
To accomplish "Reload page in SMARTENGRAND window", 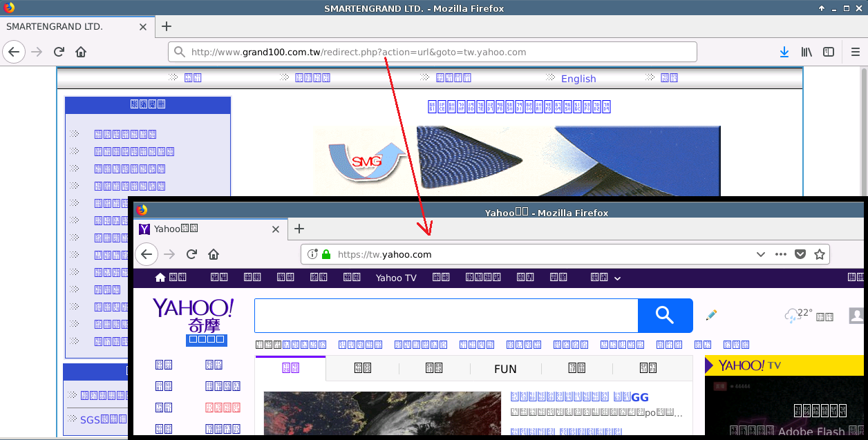I will point(59,52).
